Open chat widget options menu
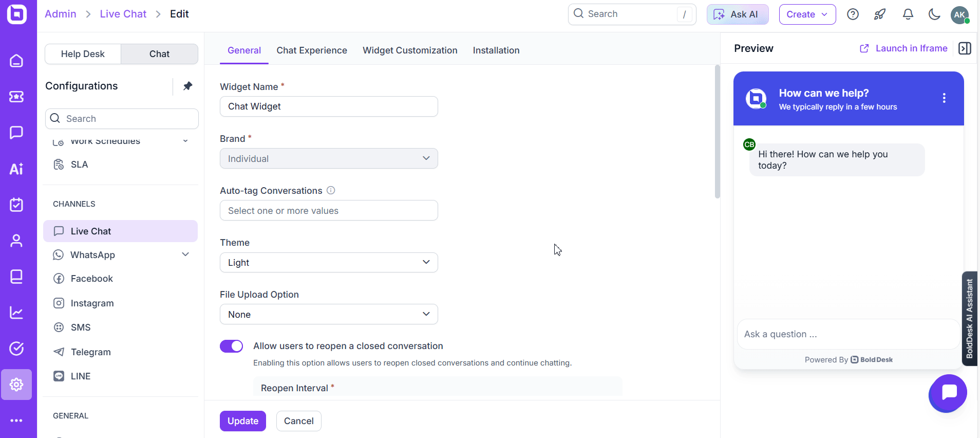This screenshot has width=980, height=438. pyautogui.click(x=944, y=98)
